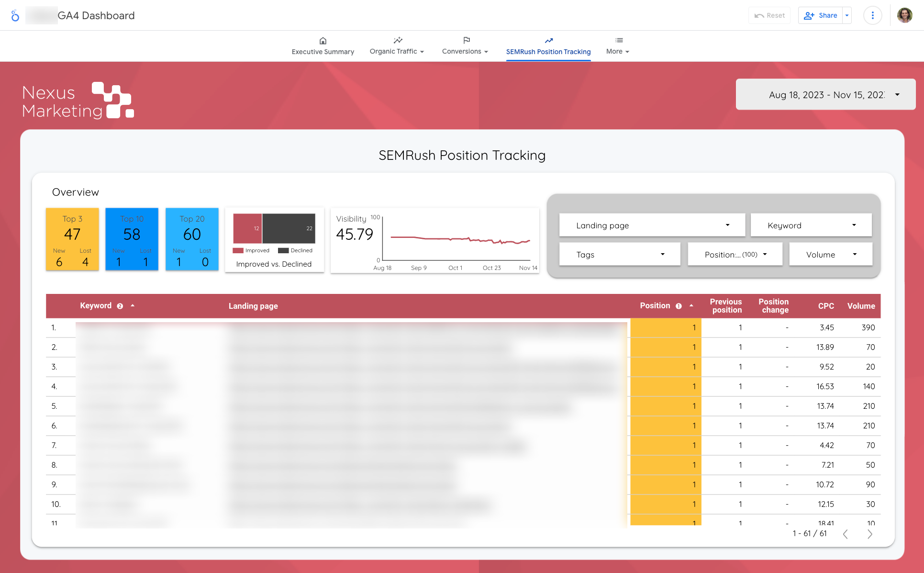Click the Conversions flag icon
Viewport: 924px width, 573px height.
(467, 40)
